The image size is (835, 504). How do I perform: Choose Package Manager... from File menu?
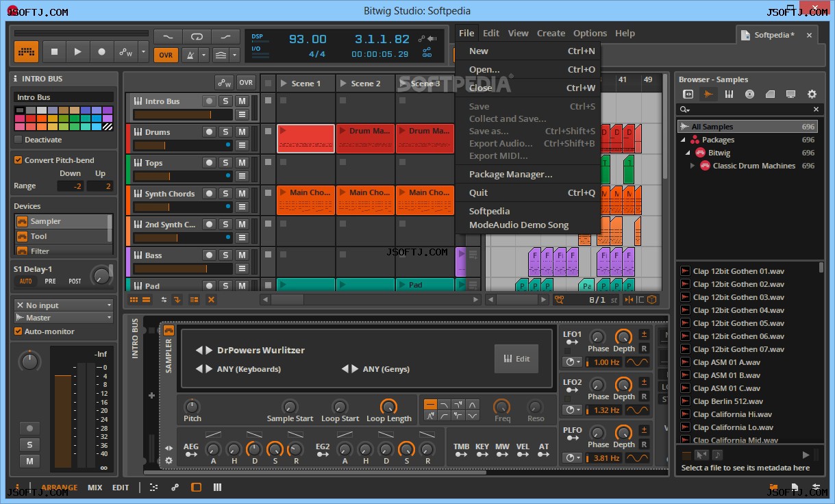tap(527, 174)
